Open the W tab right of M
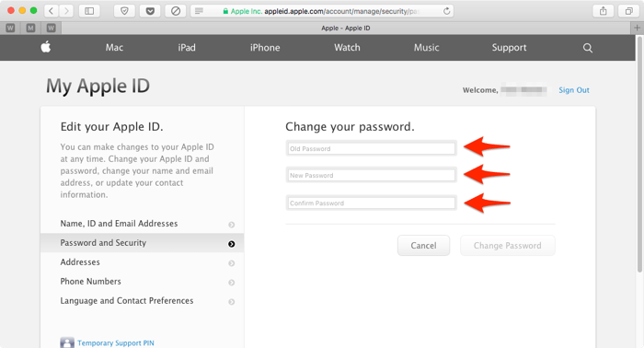 (x=51, y=28)
